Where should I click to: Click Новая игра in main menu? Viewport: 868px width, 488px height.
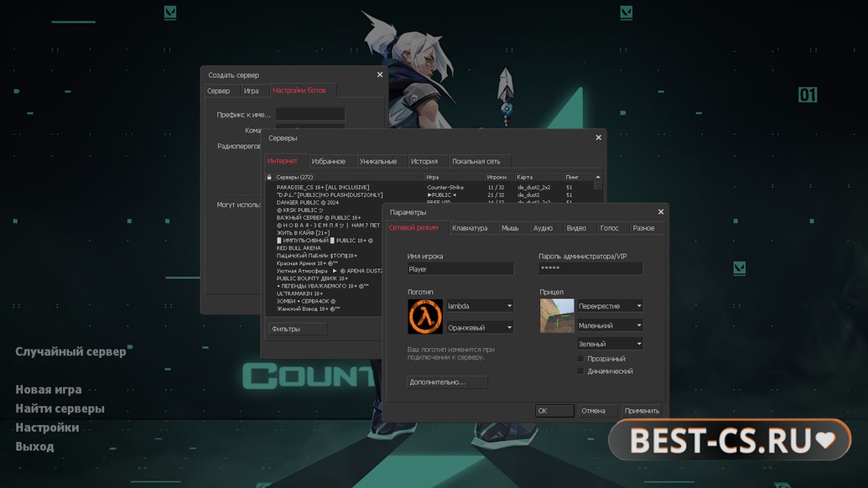pyautogui.click(x=49, y=390)
